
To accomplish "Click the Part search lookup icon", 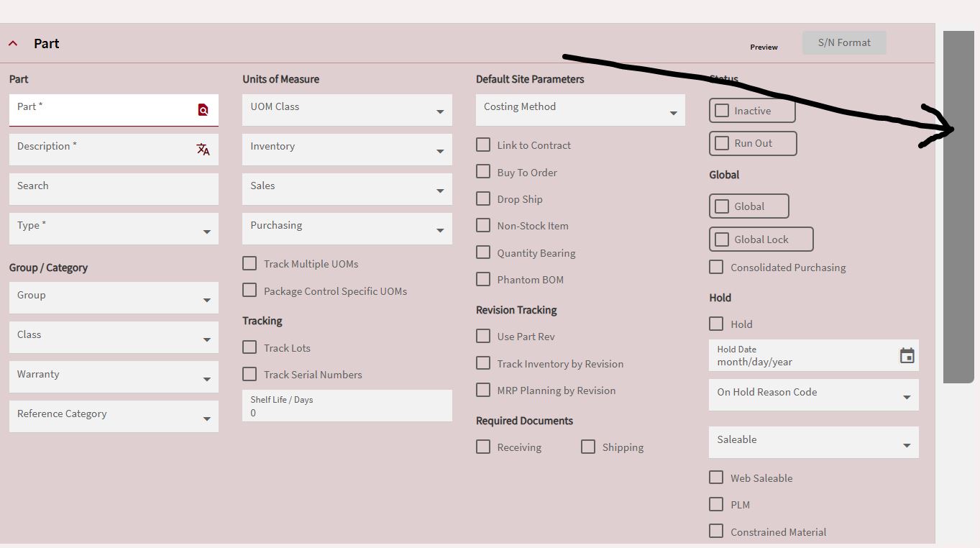I will coord(203,110).
